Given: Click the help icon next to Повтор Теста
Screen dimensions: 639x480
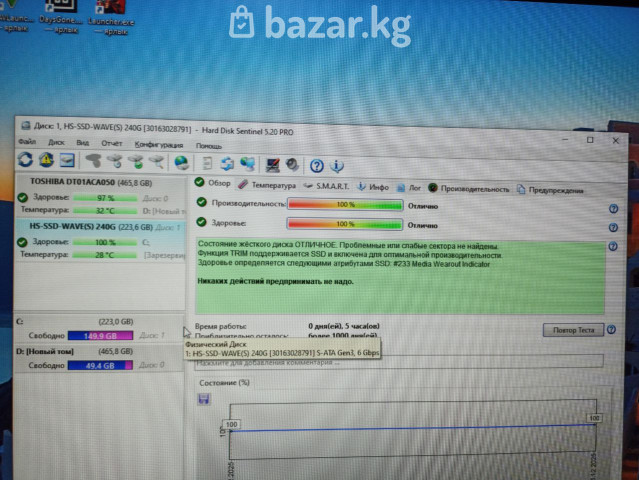Looking at the screenshot, I should tap(612, 330).
